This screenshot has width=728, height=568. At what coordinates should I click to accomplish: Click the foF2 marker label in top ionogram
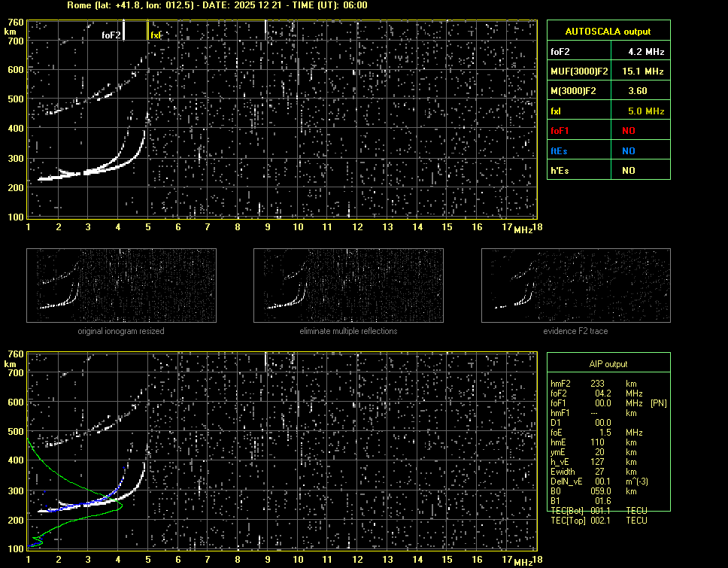click(x=111, y=35)
